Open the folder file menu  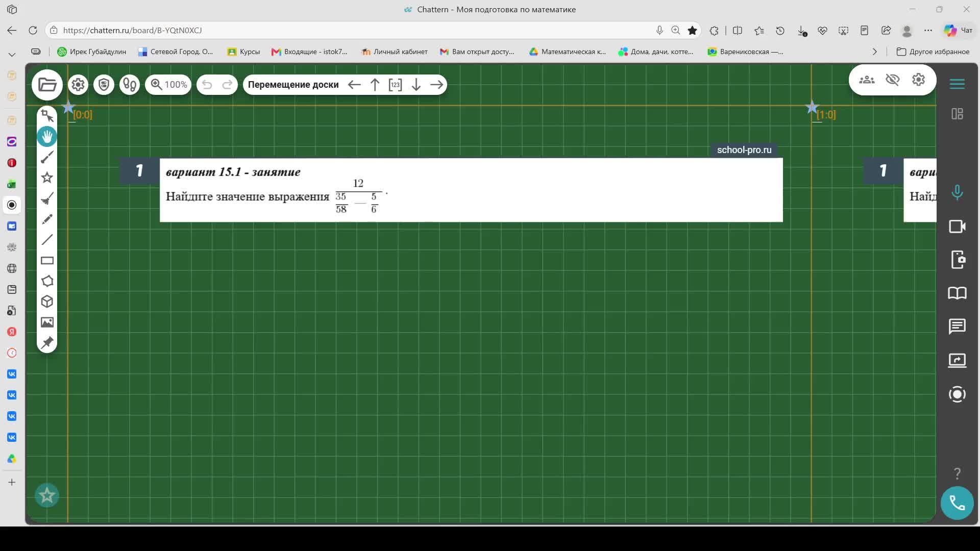(x=47, y=85)
